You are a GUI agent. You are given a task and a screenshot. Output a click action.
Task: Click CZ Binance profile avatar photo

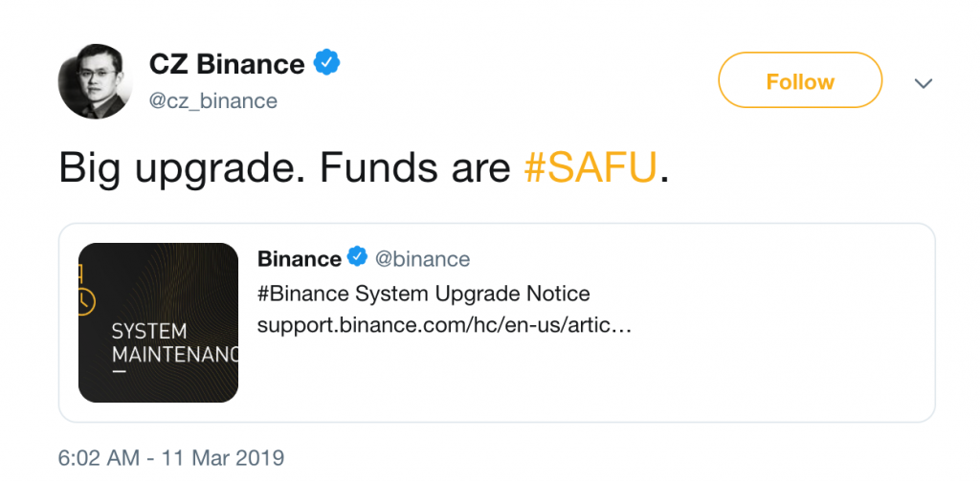point(96,81)
